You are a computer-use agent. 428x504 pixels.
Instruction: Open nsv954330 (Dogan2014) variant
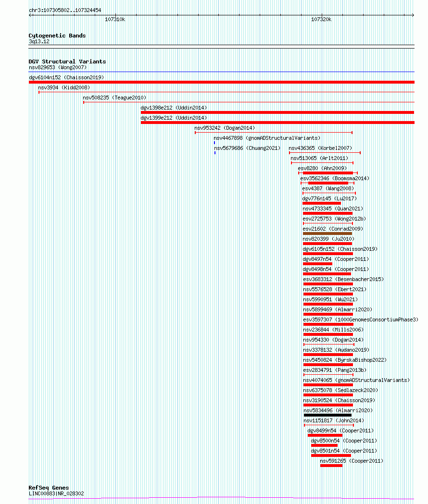pyautogui.click(x=333, y=340)
